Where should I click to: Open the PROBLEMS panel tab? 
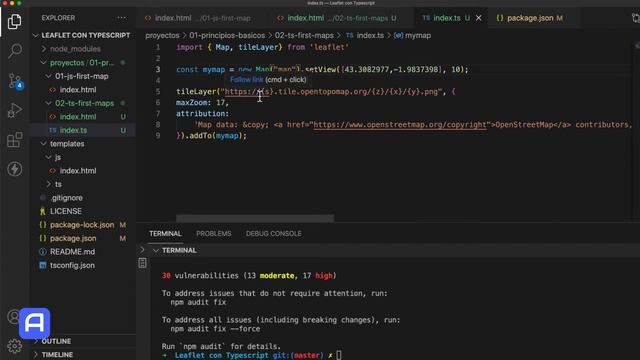(213, 233)
